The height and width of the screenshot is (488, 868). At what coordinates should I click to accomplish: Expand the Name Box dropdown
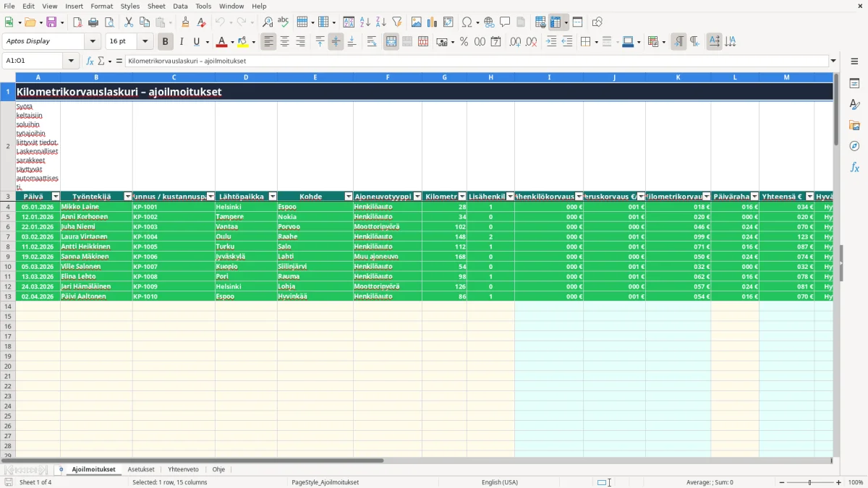coord(72,61)
